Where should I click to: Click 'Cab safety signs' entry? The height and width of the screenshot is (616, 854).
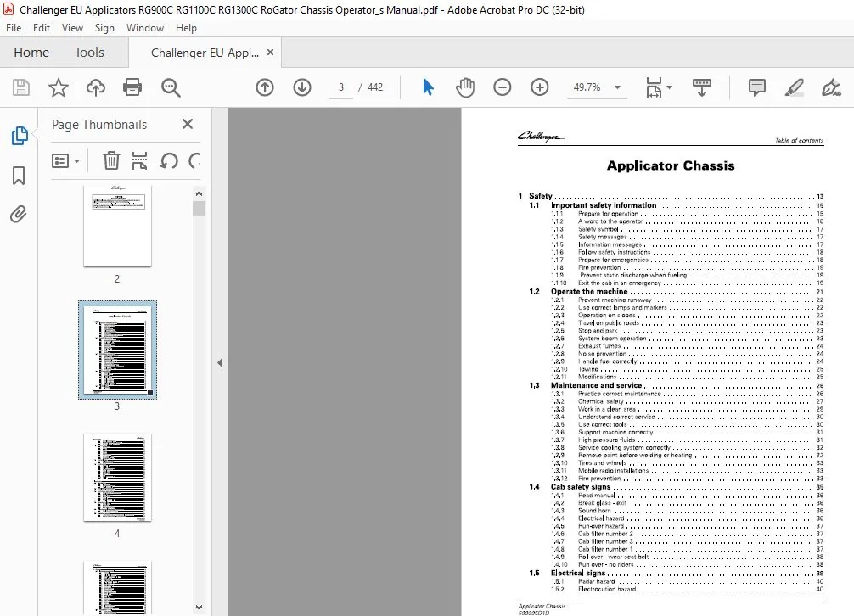coord(677,486)
